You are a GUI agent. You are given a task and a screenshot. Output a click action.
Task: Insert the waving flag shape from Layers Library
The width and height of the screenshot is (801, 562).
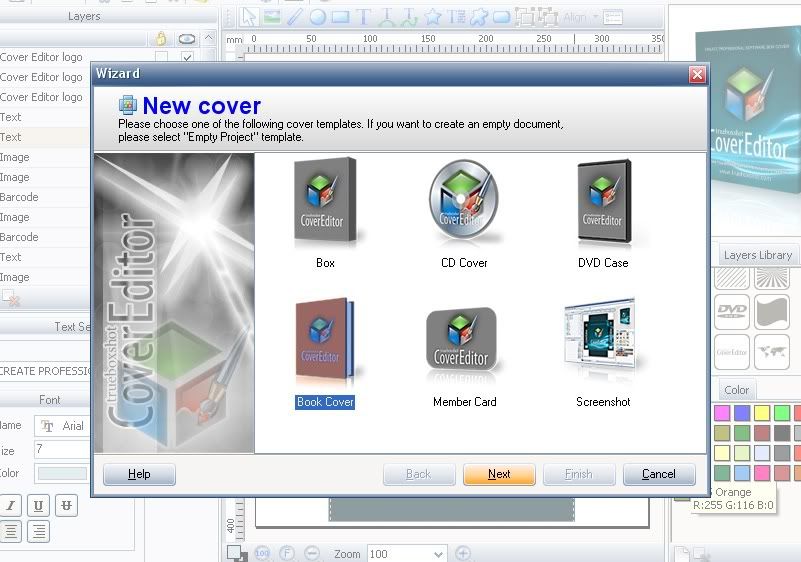coord(772,311)
